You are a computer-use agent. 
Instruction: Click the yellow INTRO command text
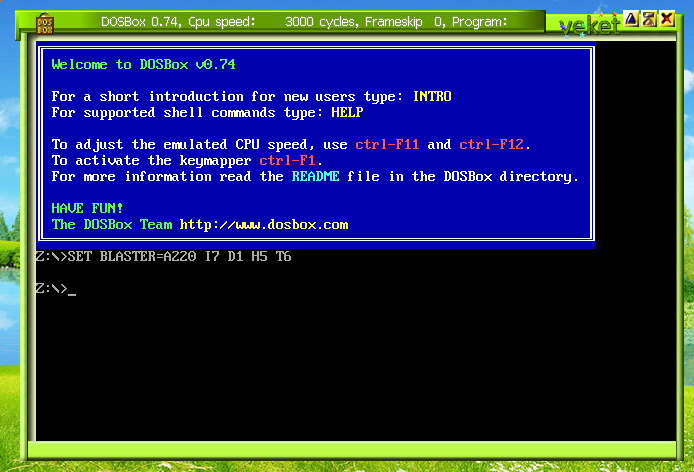point(432,97)
